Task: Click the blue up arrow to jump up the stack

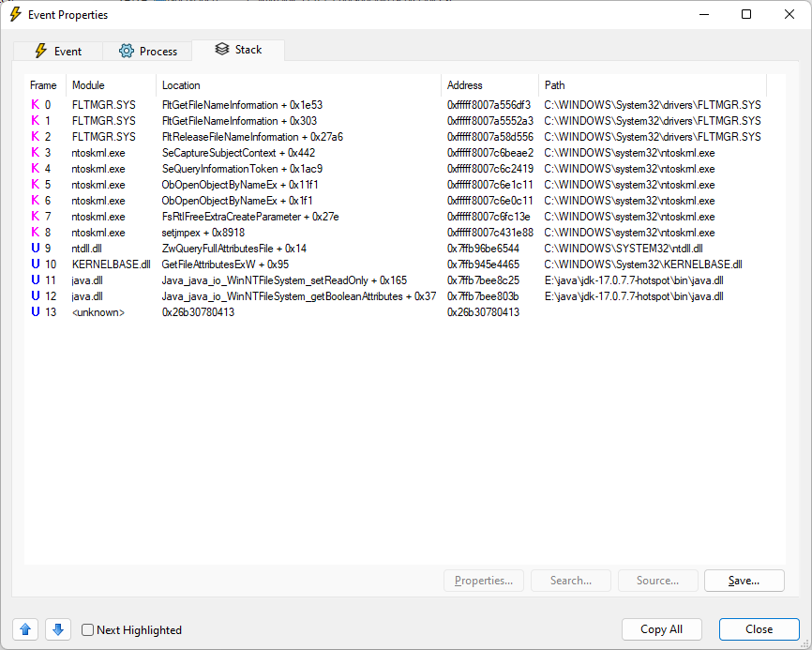Action: click(24, 629)
